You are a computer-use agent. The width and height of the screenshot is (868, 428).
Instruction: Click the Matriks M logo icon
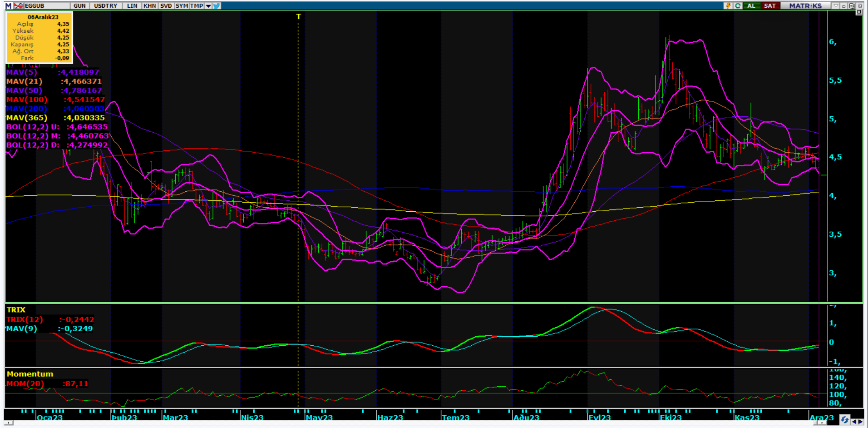(8, 5)
